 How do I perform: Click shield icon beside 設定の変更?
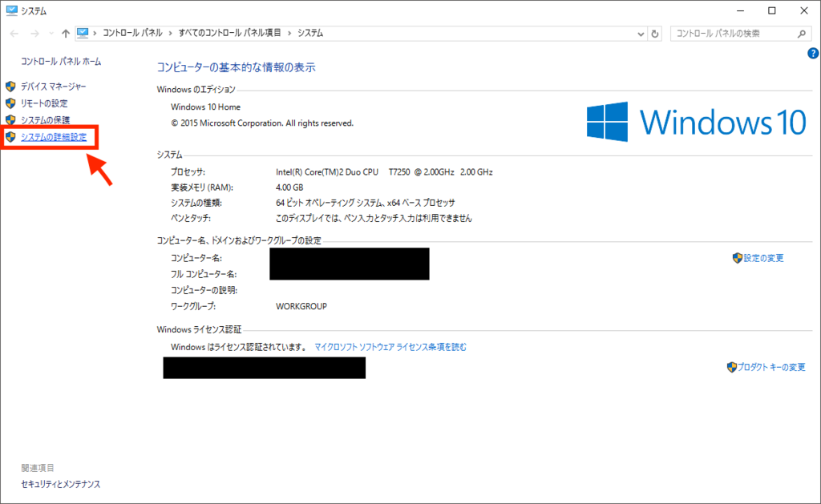point(738,258)
